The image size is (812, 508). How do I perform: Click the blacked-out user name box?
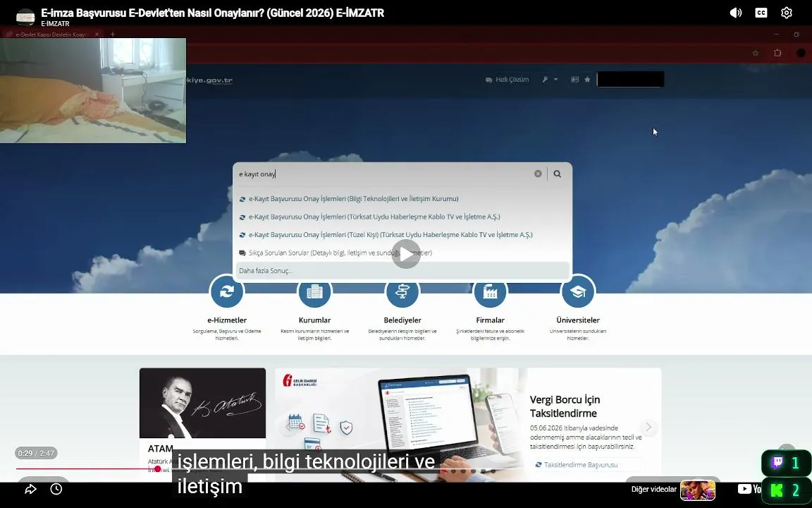coord(630,79)
